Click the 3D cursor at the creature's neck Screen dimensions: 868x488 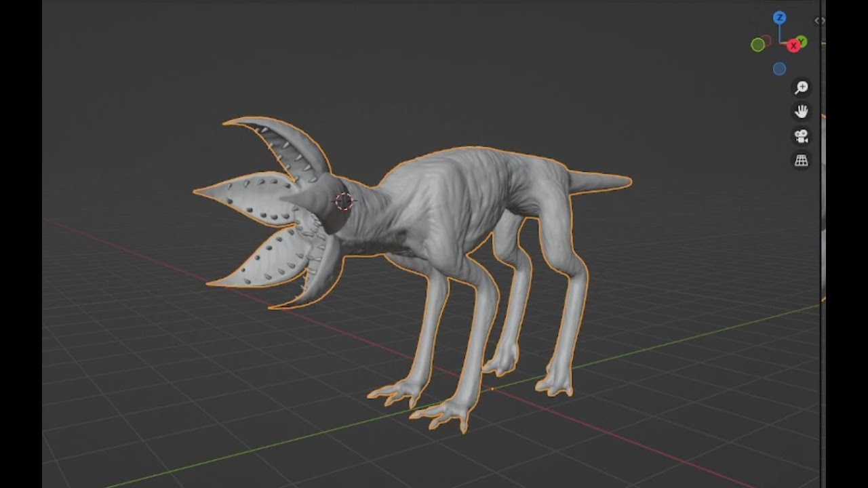pos(344,201)
